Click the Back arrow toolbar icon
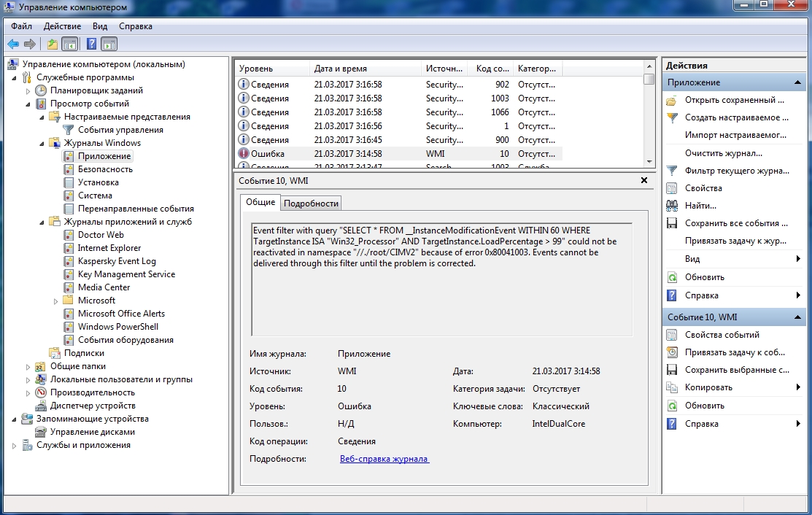Image resolution: width=812 pixels, height=515 pixels. click(13, 44)
